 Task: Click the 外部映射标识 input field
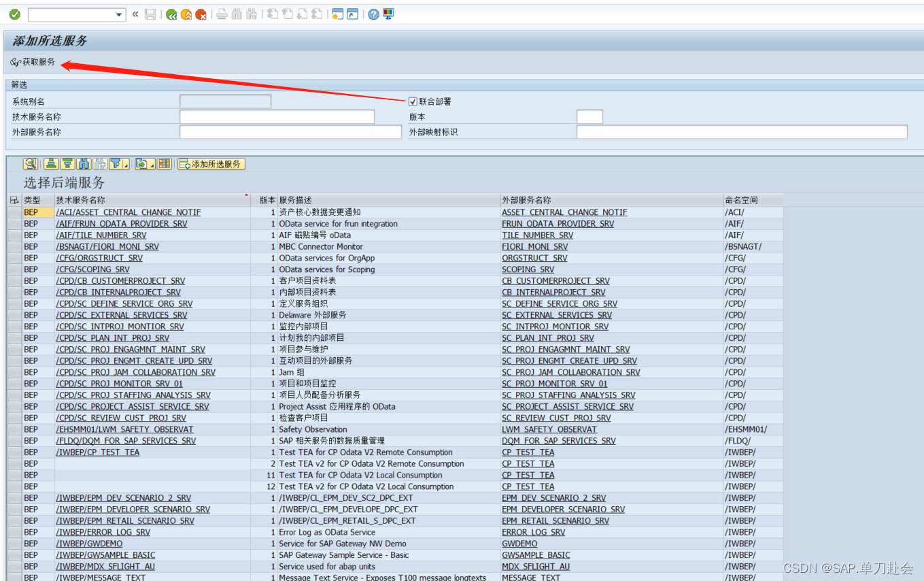click(x=742, y=132)
